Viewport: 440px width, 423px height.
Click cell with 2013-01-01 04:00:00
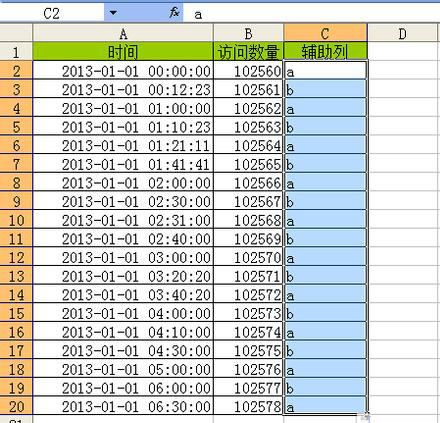click(x=123, y=313)
